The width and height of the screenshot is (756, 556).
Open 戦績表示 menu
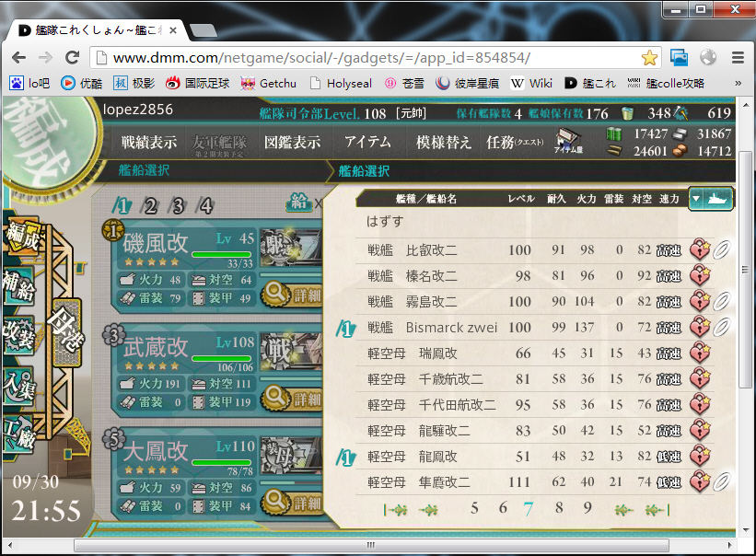(149, 142)
